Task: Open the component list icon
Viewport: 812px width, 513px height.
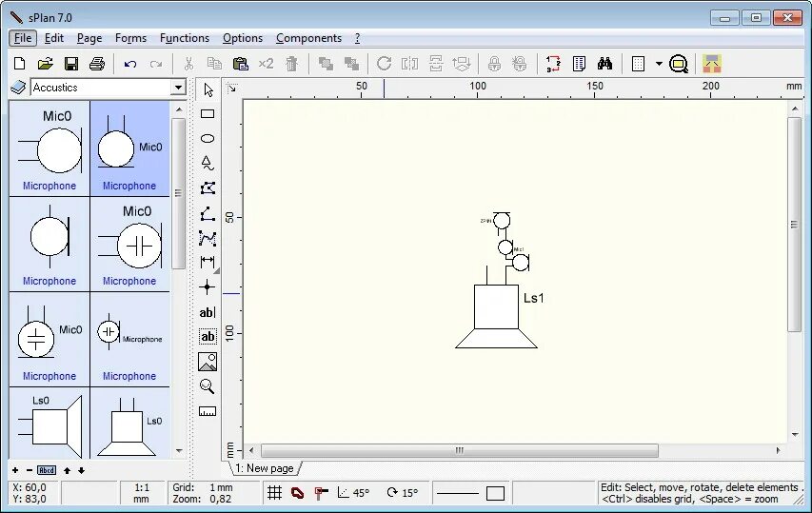Action: coord(579,64)
